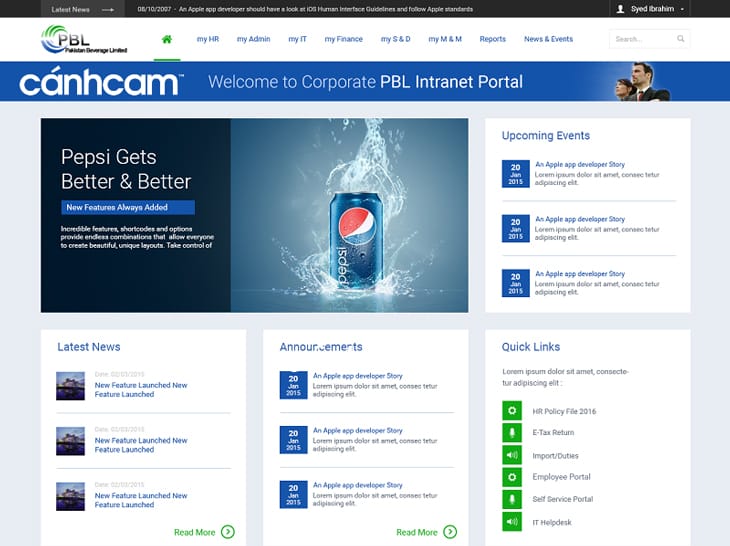Open second Latest News thumbnail image
730x546 pixels.
pyautogui.click(x=70, y=441)
